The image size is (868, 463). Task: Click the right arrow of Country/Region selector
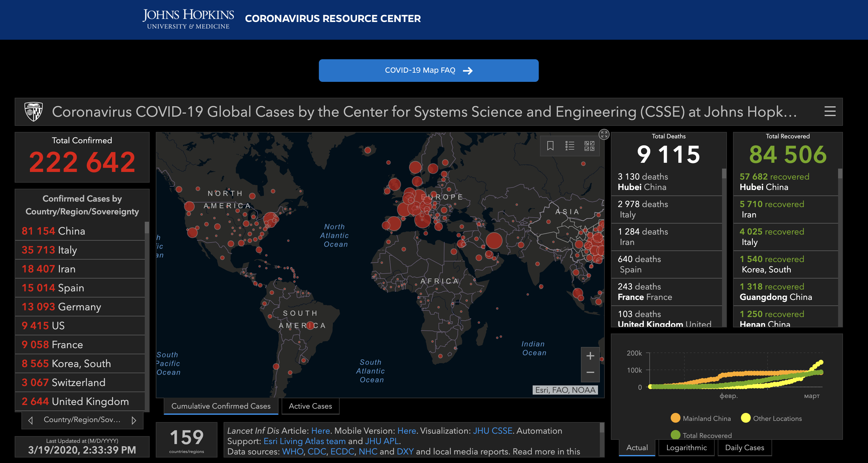click(134, 420)
